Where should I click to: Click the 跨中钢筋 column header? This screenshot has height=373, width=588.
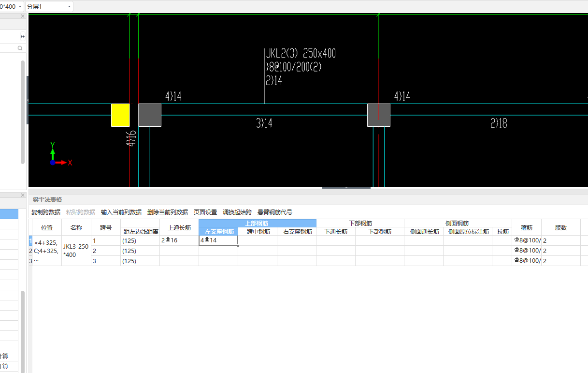(x=258, y=231)
